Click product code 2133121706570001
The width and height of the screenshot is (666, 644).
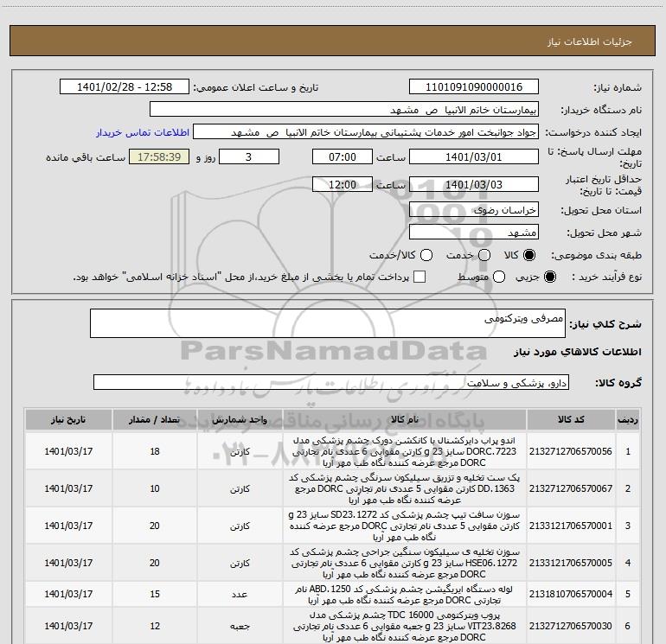click(571, 526)
